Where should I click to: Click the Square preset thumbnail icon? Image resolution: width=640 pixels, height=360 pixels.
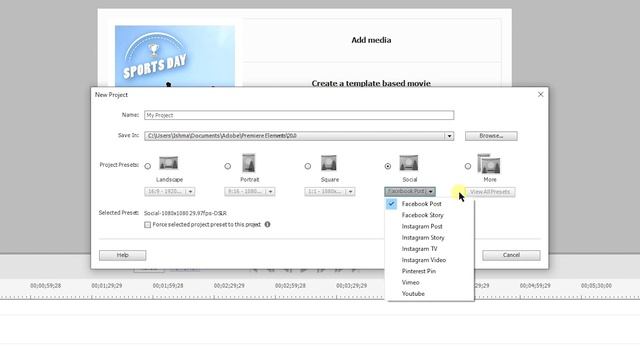click(x=329, y=163)
